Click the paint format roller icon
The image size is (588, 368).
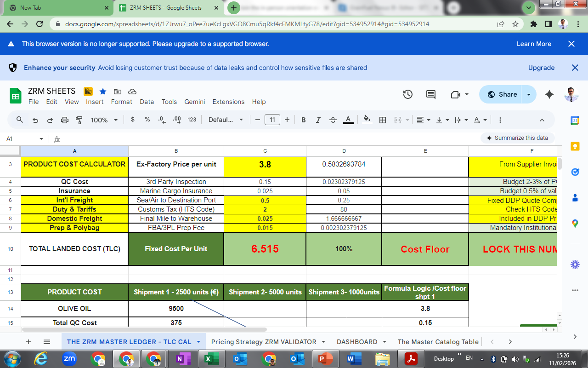coord(79,120)
